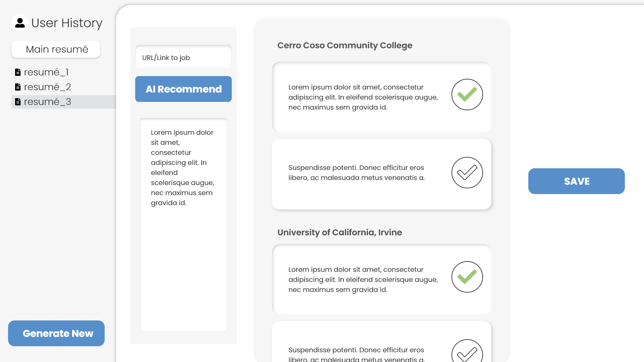Viewport: 644px width, 362px height.
Task: Select the highlighted resumé_3 entry
Action: [47, 102]
